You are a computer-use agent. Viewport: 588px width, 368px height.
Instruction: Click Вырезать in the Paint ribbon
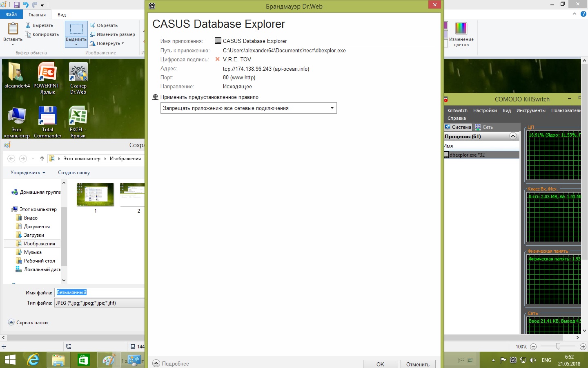(39, 25)
